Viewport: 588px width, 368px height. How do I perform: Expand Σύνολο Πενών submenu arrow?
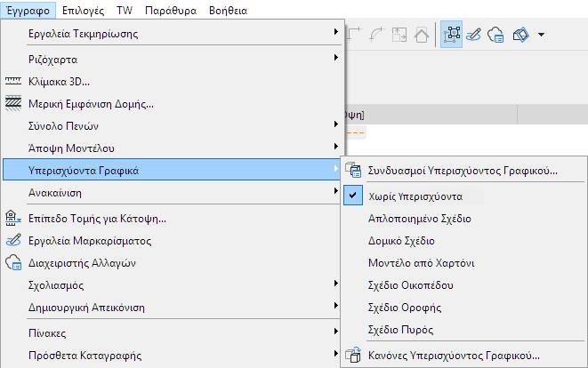pos(336,124)
